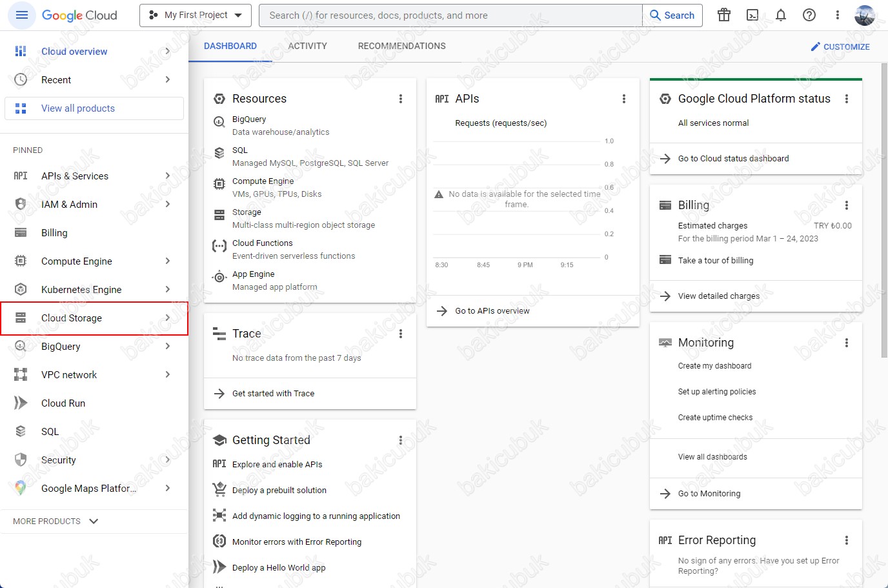The height and width of the screenshot is (588, 888).
Task: Expand Cloud Storage submenu chevron
Action: point(168,318)
